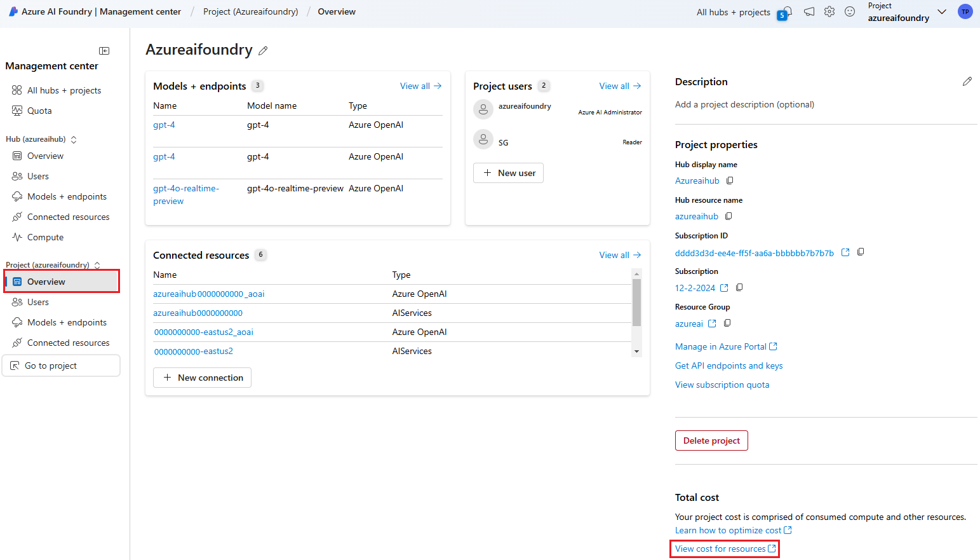This screenshot has width=980, height=560.
Task: Open azureaihub0000000000_aoai connection
Action: click(208, 294)
